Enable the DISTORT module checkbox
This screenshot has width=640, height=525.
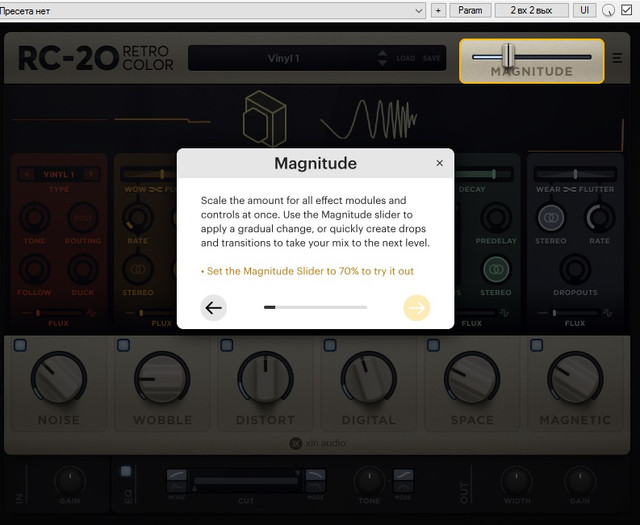(x=227, y=345)
